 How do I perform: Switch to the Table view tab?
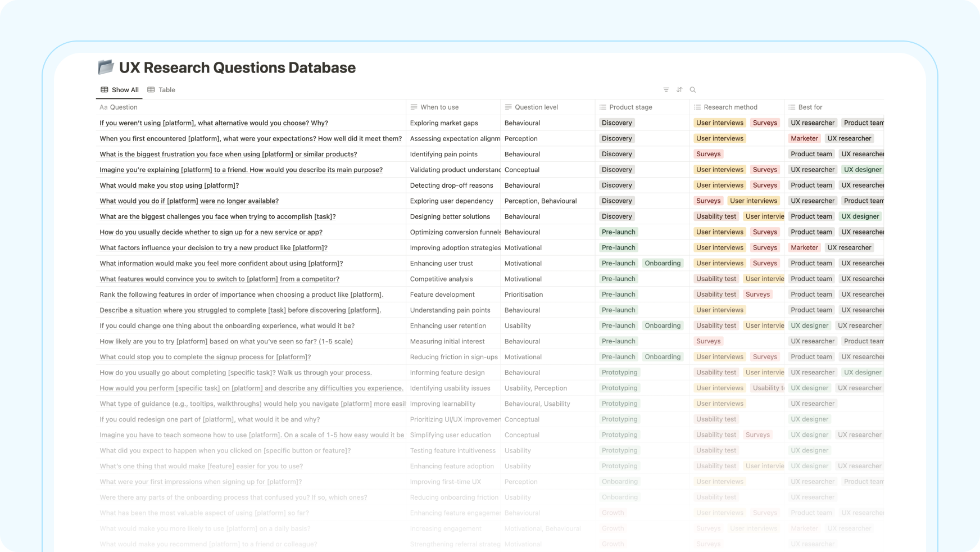(x=161, y=90)
